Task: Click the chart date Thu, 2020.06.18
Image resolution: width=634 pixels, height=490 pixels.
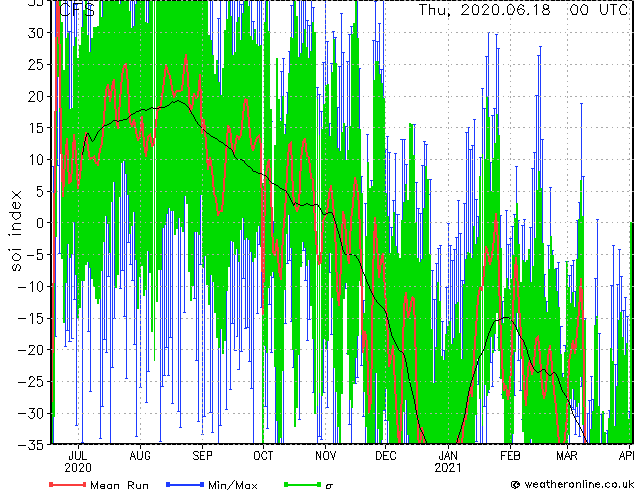Action: [484, 10]
